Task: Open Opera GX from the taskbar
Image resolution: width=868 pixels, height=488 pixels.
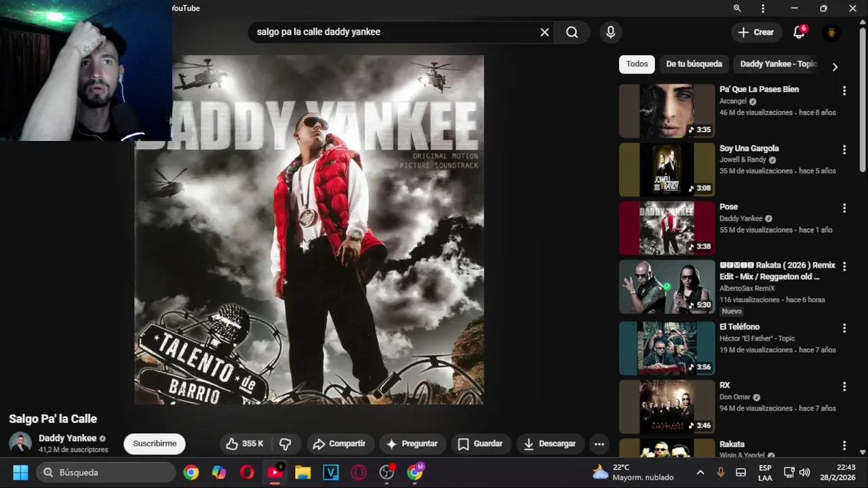Action: click(359, 472)
